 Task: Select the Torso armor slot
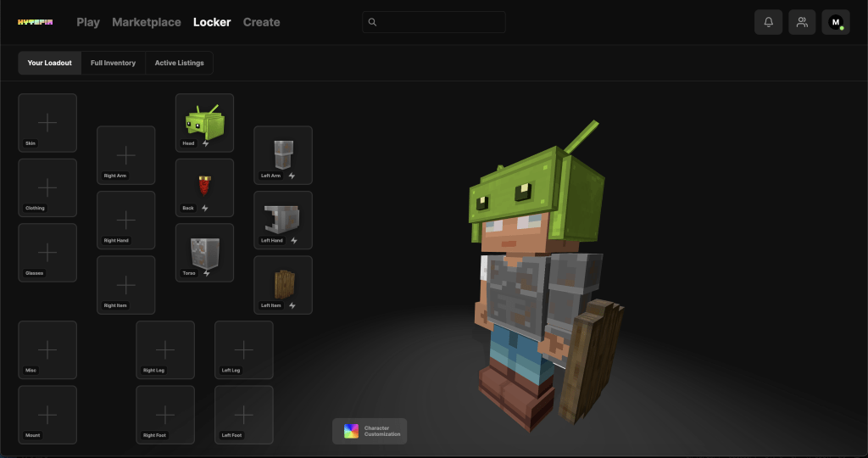coord(204,252)
